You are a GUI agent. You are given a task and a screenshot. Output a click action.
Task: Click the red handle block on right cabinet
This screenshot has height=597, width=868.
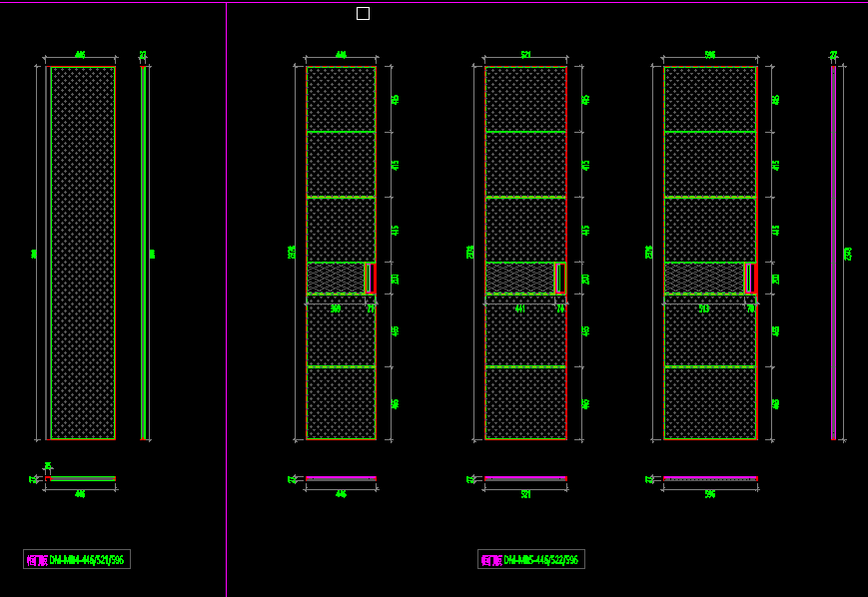click(x=749, y=278)
